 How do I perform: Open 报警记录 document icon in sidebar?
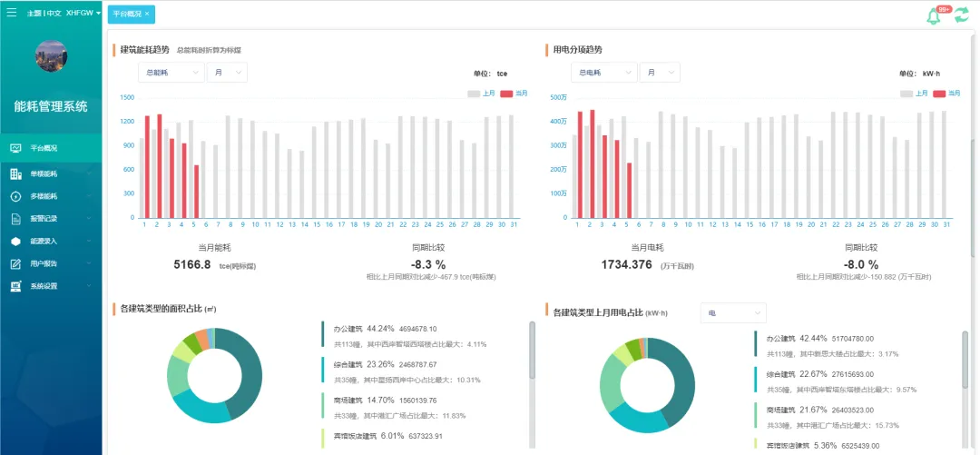pos(15,219)
